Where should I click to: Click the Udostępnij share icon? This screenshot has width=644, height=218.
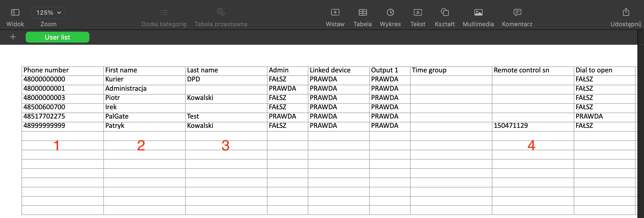point(626,13)
